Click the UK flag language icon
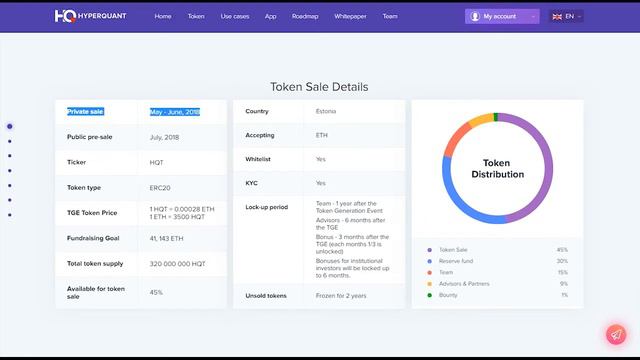The image size is (640, 360). 557,17
